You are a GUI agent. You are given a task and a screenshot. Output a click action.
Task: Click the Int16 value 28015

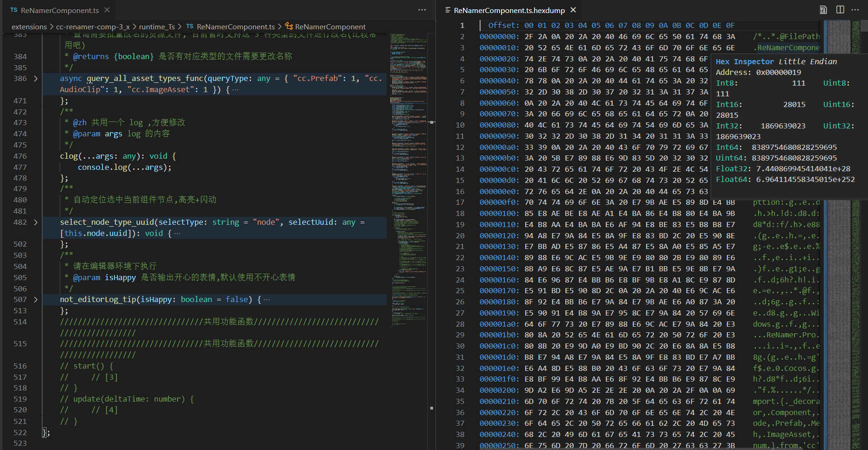tap(794, 105)
